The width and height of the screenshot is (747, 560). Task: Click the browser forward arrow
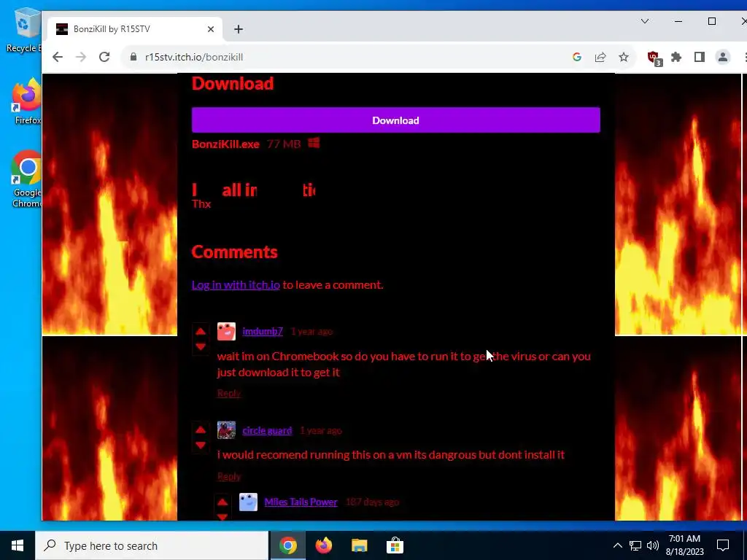click(x=81, y=57)
